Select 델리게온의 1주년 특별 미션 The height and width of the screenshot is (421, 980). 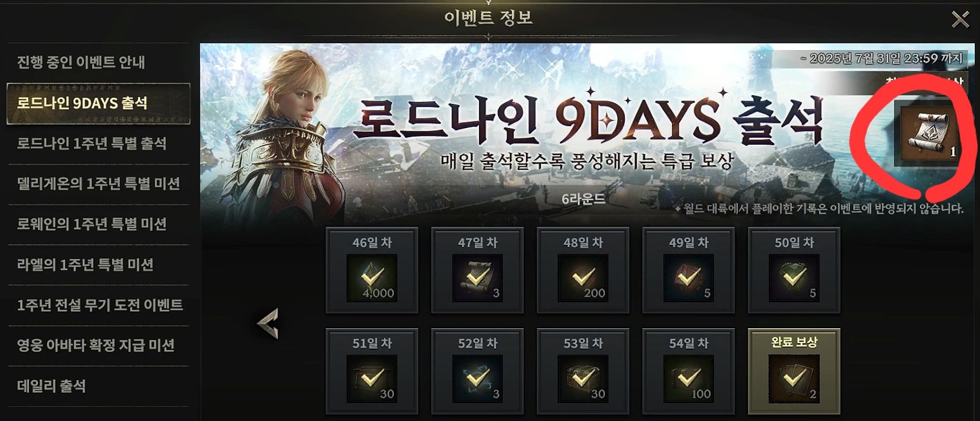click(98, 184)
